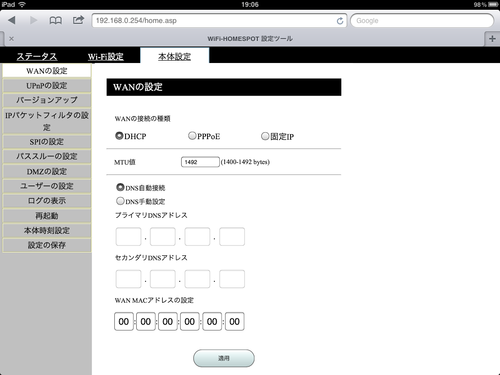Switch to the Wi-Fi設定 tab
This screenshot has height=375, width=500.
[x=106, y=57]
